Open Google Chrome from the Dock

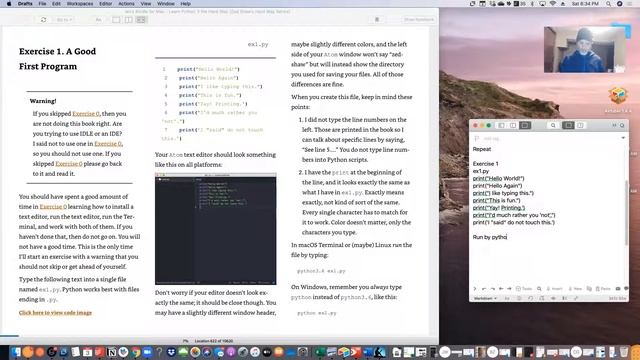136,352
